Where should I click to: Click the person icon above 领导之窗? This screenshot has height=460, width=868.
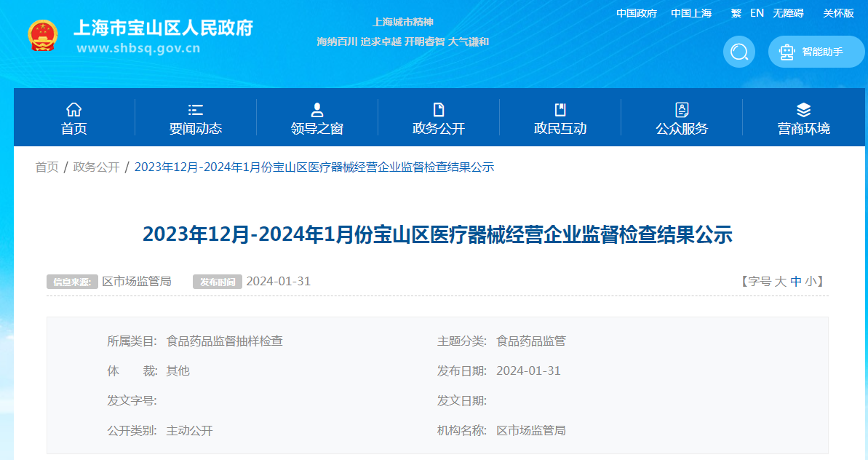(317, 110)
